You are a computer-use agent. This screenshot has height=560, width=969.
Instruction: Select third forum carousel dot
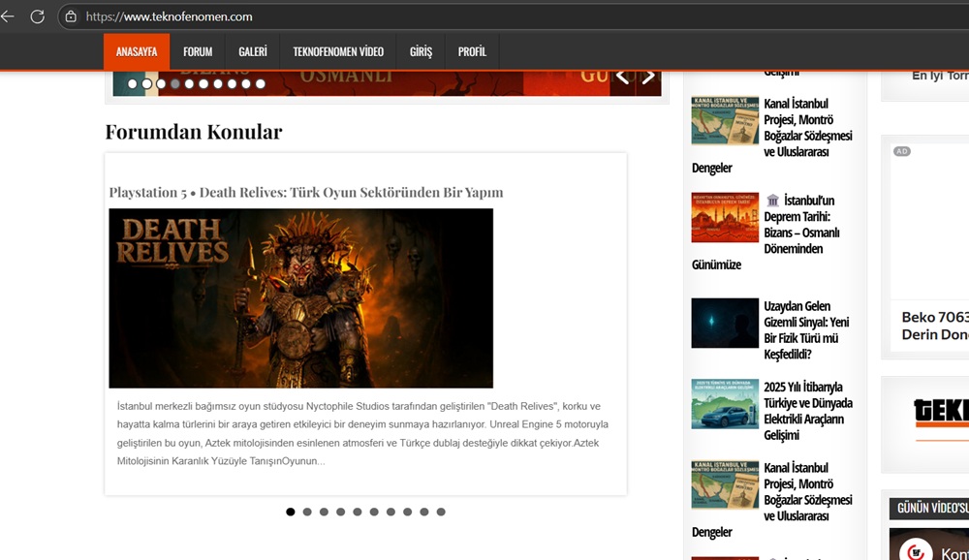(324, 512)
